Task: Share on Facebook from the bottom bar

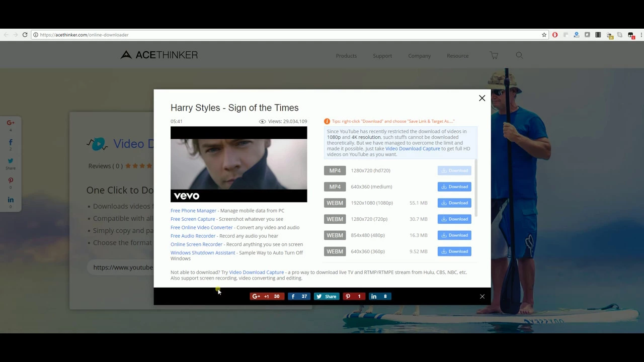Action: point(298,297)
